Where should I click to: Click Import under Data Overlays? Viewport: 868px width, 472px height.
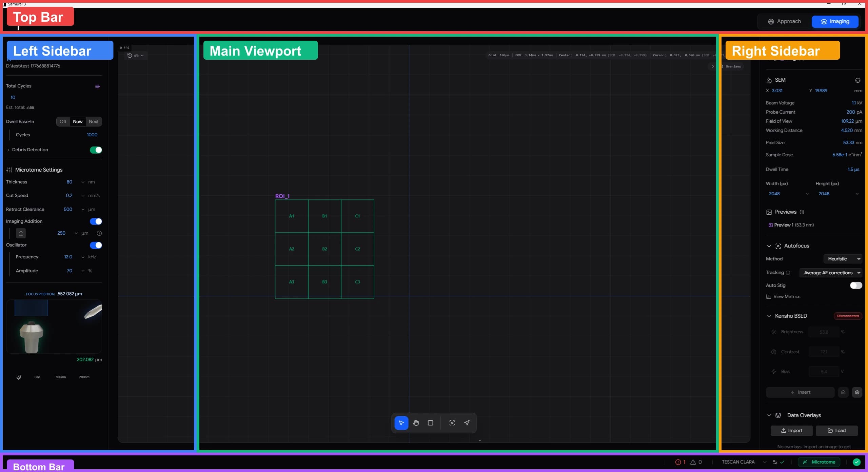[792, 430]
